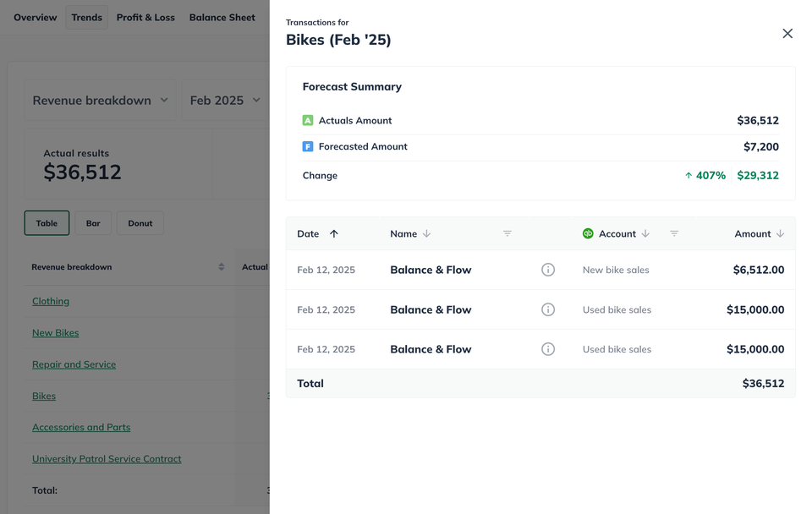Viewport: 812px width, 514px height.
Task: Open the Repair and Service link
Action: coord(74,364)
